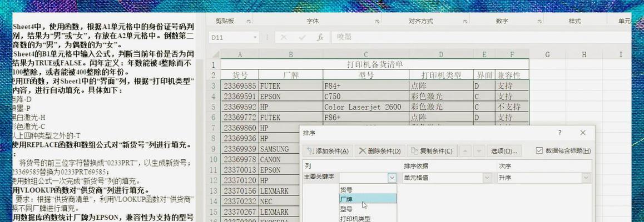Select column D header
Viewport: 644px width, 222px height.
coord(441,54)
